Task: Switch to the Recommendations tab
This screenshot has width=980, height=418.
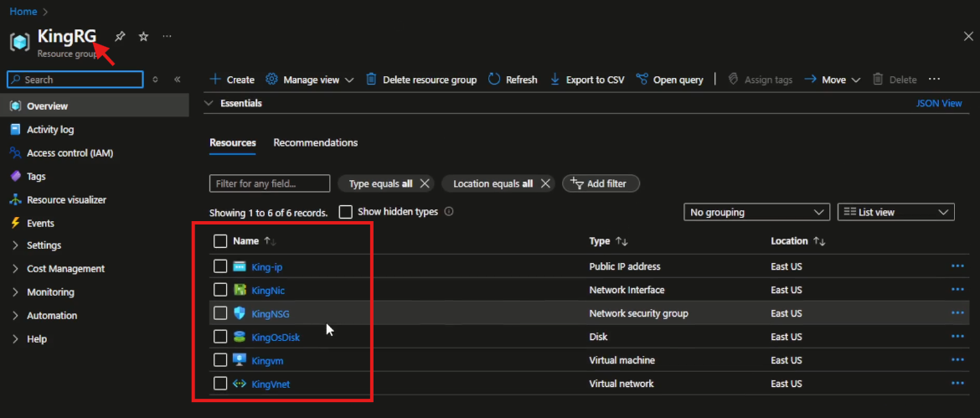Action: 316,142
